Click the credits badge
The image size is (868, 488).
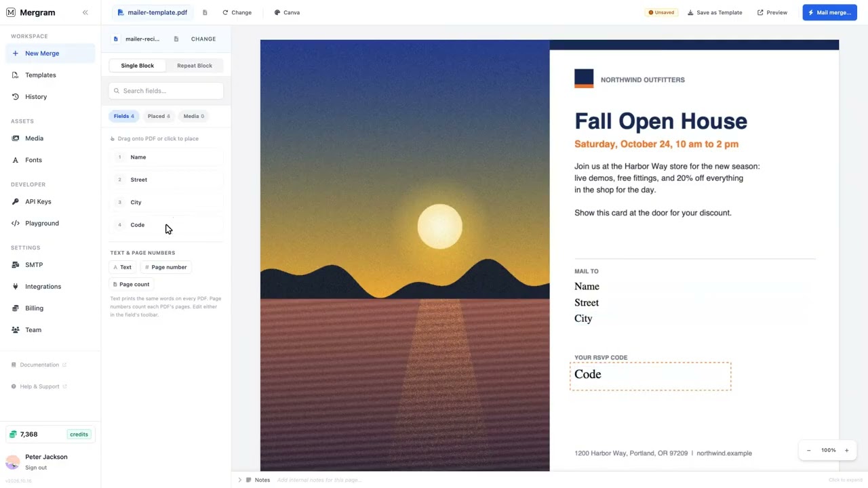(x=79, y=434)
